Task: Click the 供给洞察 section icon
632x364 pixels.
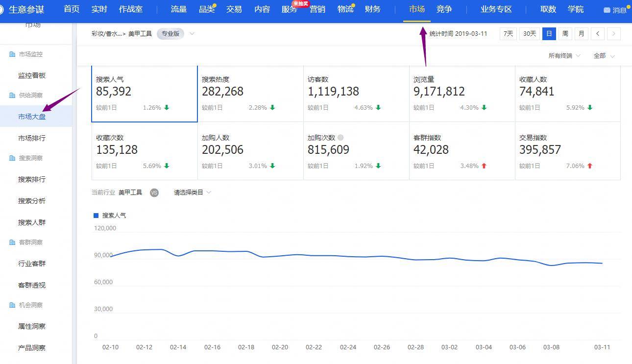Action: (12, 96)
